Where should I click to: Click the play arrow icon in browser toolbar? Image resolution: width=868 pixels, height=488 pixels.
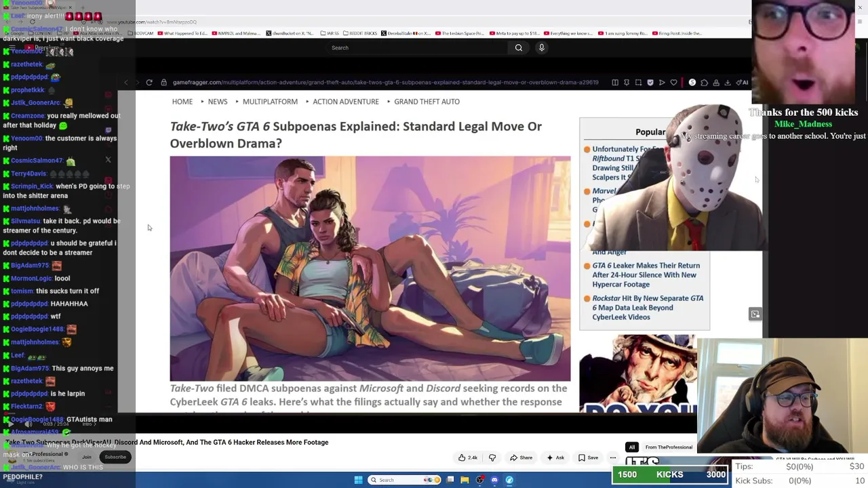[662, 83]
